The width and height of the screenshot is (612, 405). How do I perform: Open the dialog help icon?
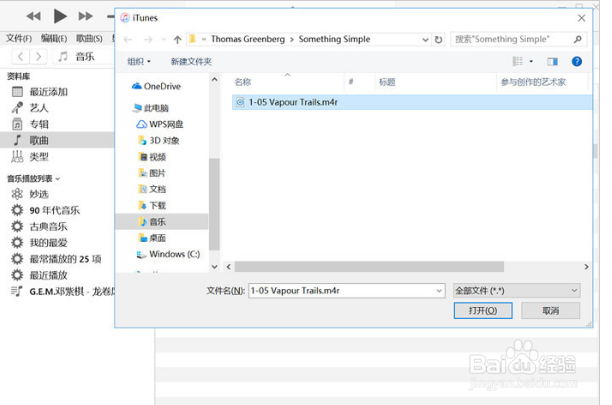577,61
